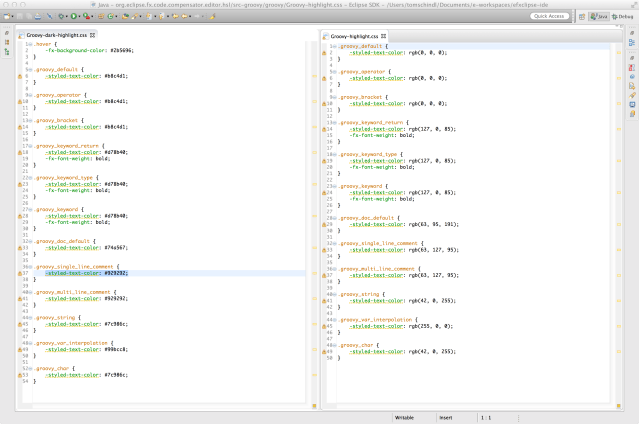Click the Open Perspective icon beside the Java button
The height and width of the screenshot is (424, 639).
point(582,17)
